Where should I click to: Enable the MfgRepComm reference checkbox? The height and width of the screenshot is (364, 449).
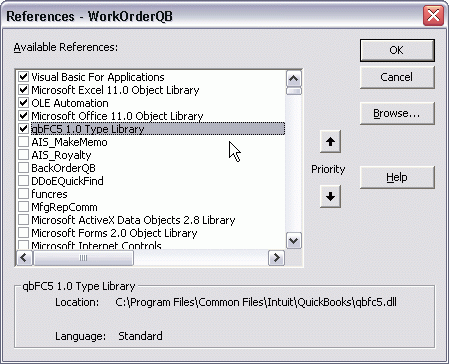23,207
